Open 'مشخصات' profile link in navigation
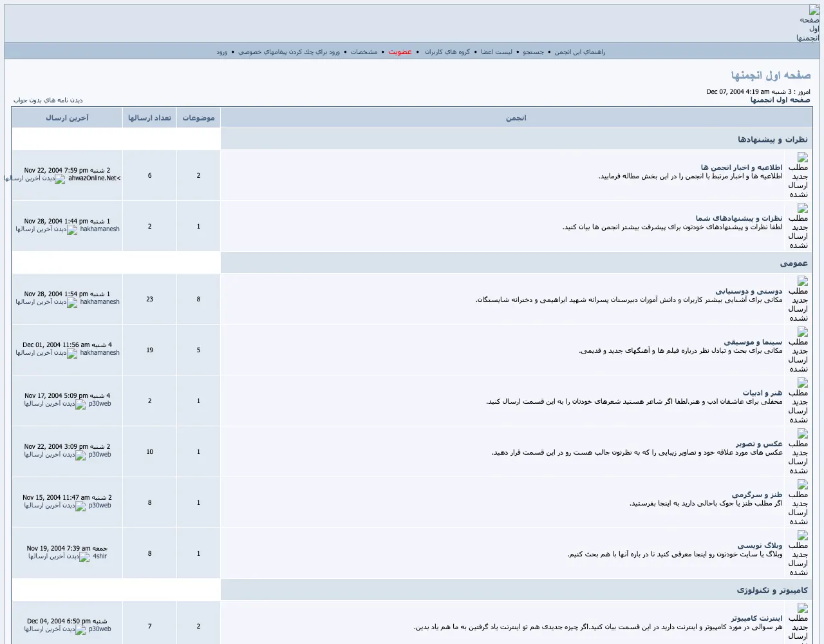 (364, 52)
